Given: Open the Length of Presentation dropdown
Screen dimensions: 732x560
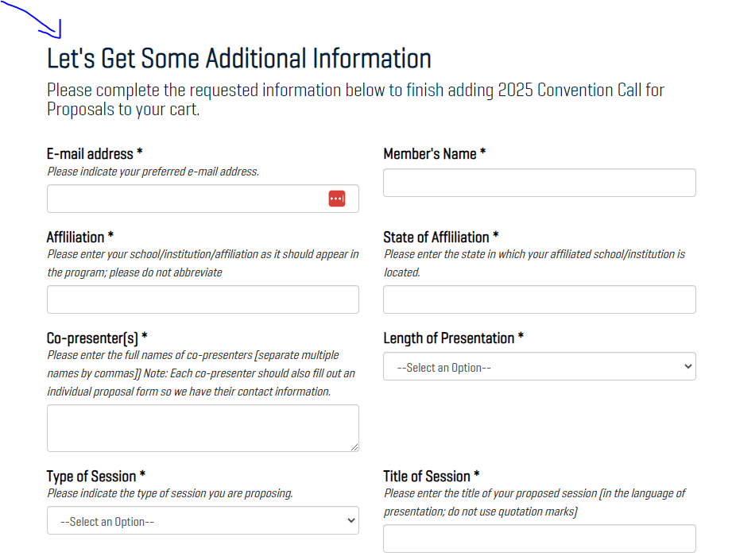Looking at the screenshot, I should 539,366.
